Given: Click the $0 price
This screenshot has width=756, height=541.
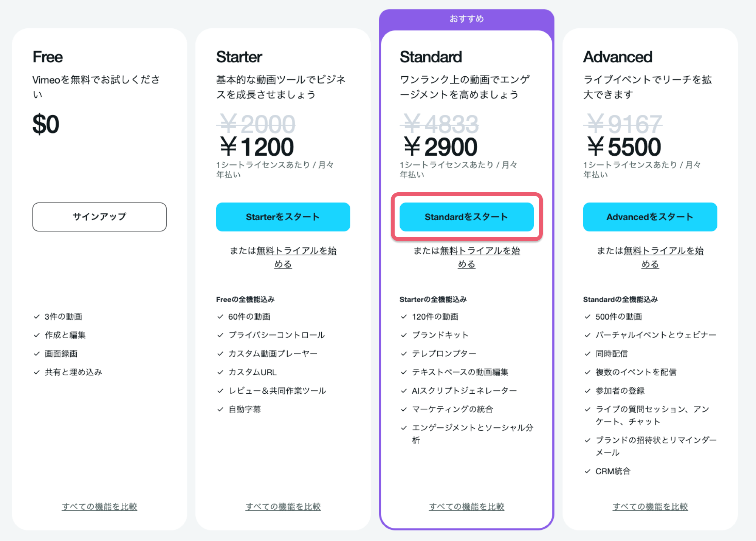Looking at the screenshot, I should pyautogui.click(x=46, y=124).
